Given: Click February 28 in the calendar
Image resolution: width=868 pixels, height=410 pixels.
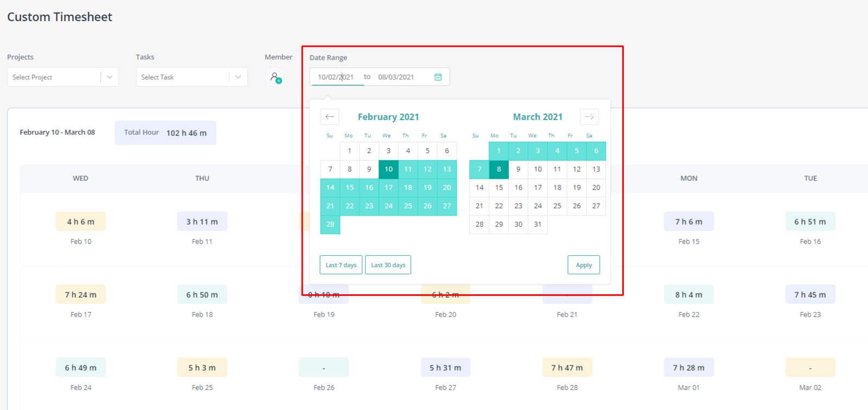Looking at the screenshot, I should [x=330, y=224].
